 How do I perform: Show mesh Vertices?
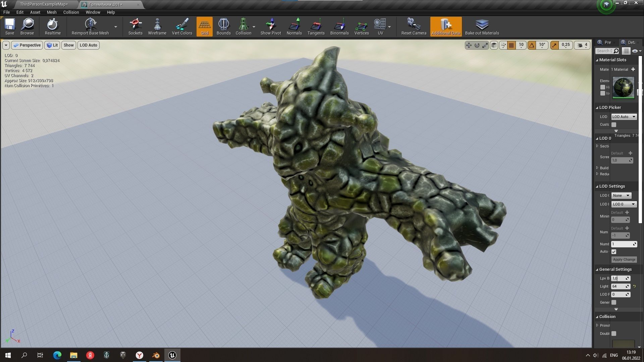click(x=362, y=26)
